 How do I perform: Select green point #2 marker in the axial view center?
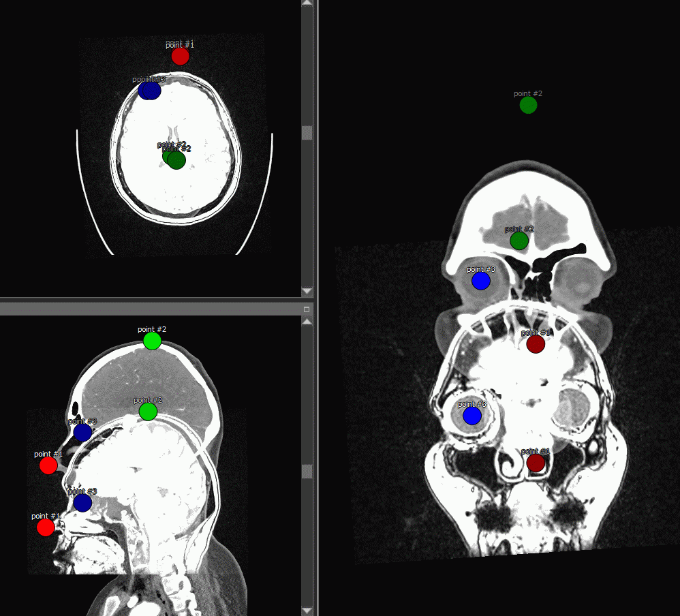(x=176, y=159)
